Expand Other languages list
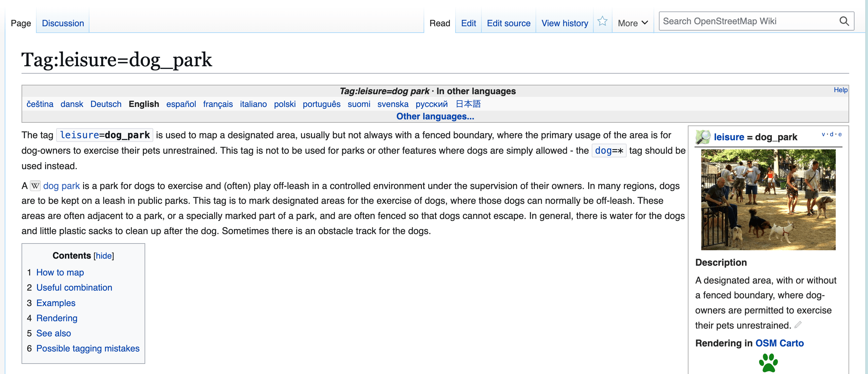 [435, 116]
